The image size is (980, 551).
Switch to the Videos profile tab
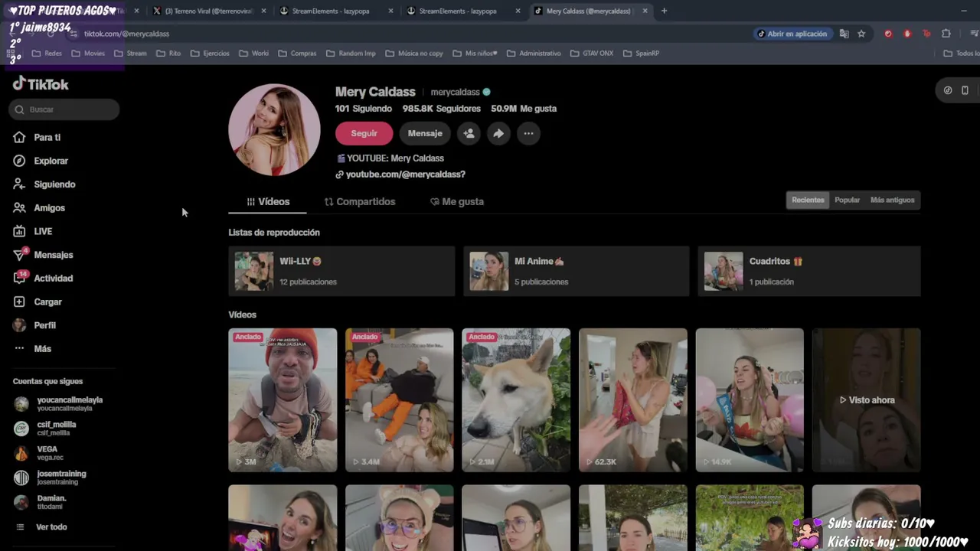[267, 202]
